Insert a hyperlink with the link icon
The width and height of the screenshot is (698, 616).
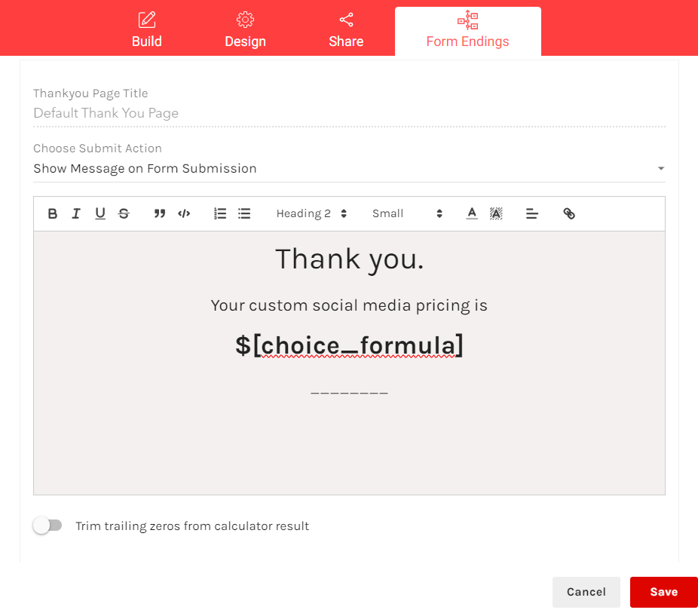point(569,213)
